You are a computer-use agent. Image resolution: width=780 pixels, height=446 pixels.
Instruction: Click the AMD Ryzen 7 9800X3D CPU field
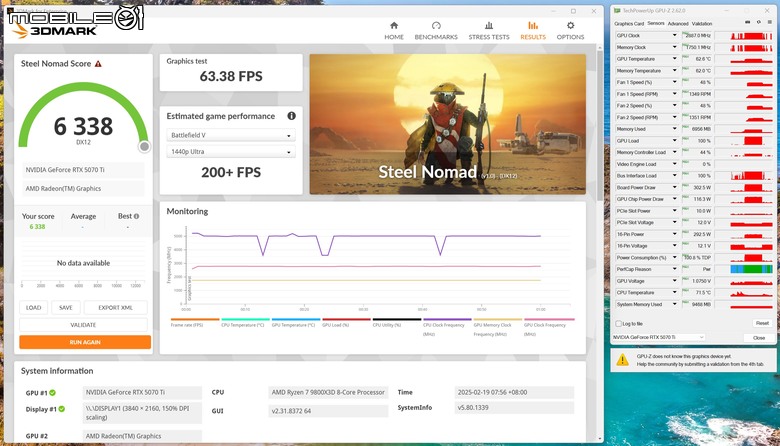(328, 392)
